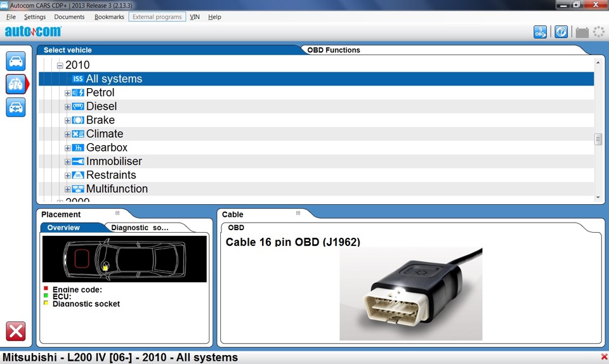Expand the Immobiliser tree node
This screenshot has width=609, height=364.
click(x=67, y=162)
